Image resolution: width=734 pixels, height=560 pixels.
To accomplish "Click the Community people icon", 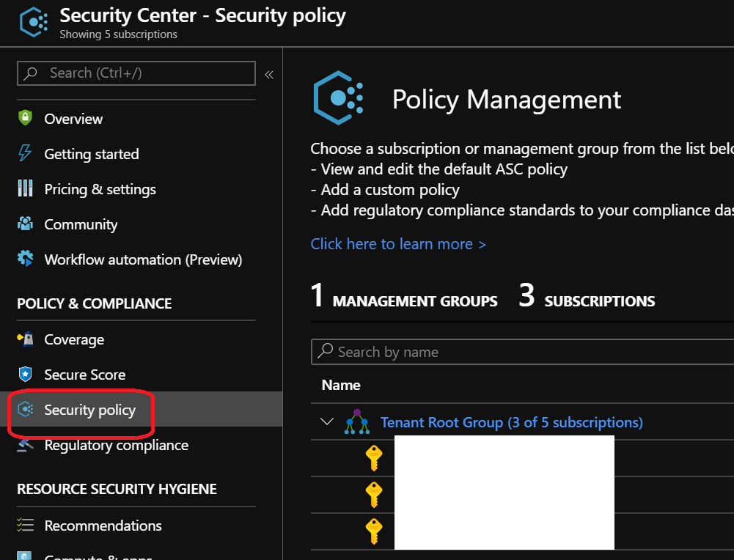I will point(26,224).
